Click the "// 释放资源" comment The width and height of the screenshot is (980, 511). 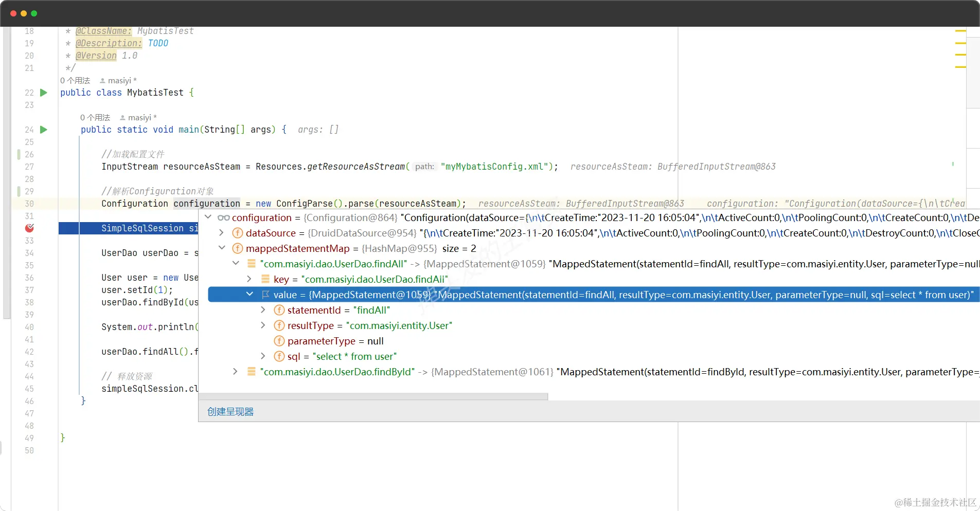127,376
